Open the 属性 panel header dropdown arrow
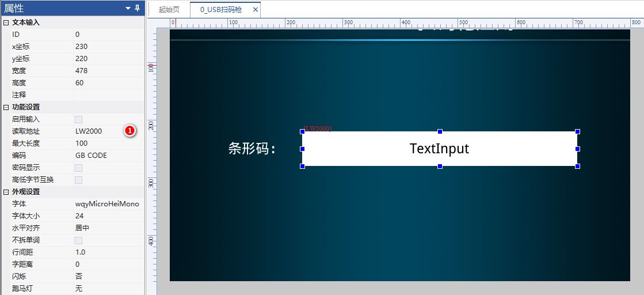644x295 pixels. click(x=128, y=8)
